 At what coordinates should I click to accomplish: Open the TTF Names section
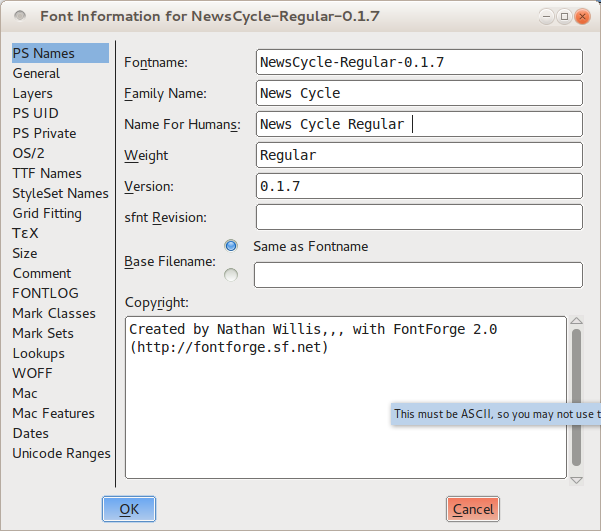click(47, 173)
